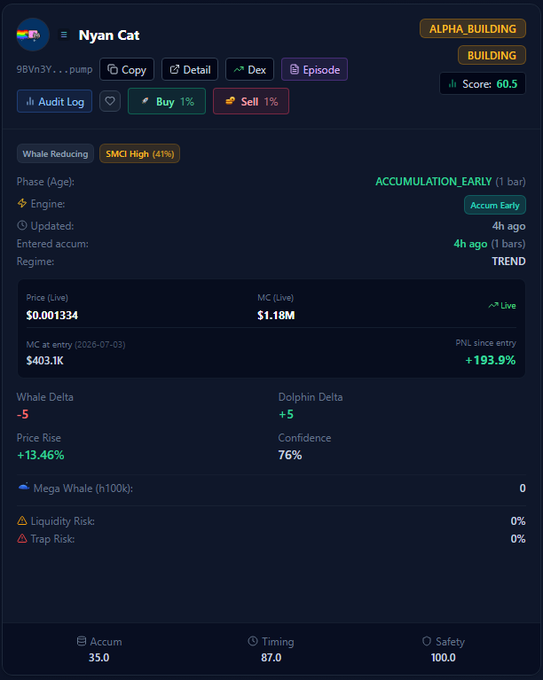Open the Detail view

tap(190, 69)
